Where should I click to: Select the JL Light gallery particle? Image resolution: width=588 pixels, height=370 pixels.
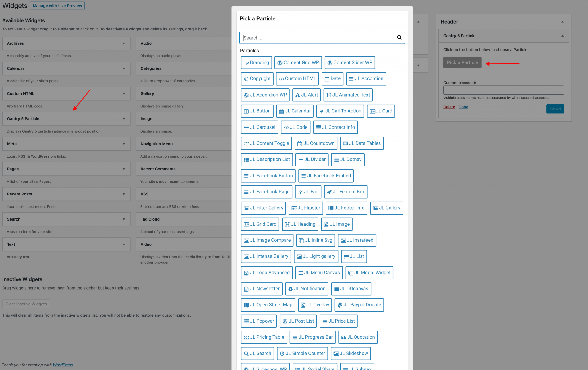point(316,256)
